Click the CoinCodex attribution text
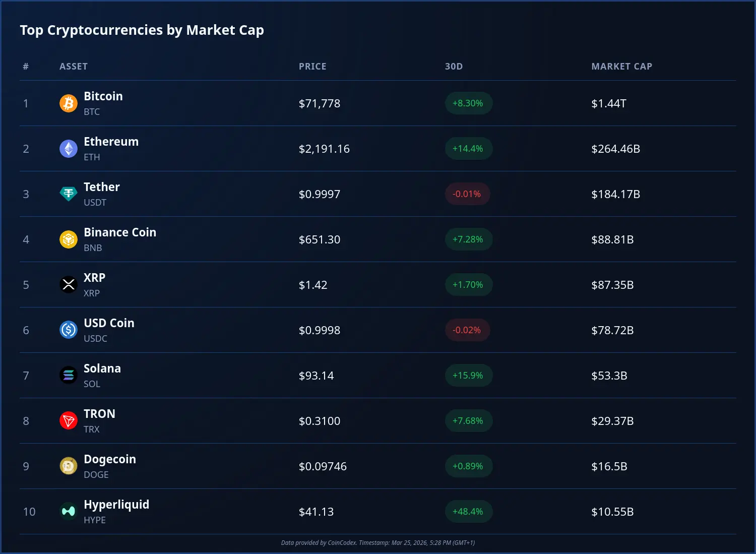Viewport: 756px width, 554px height. pos(378,543)
